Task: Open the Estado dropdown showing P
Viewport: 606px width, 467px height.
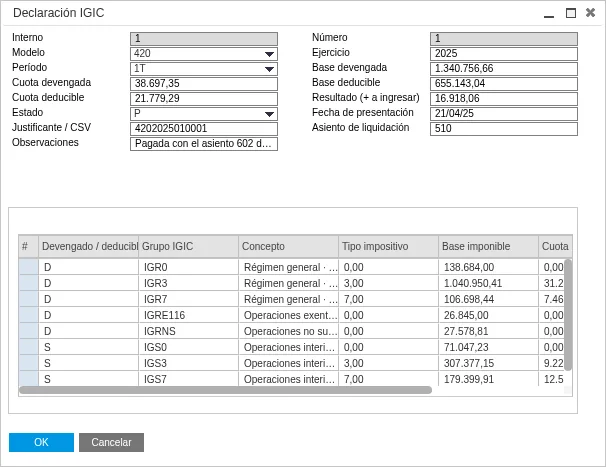Action: [x=204, y=114]
